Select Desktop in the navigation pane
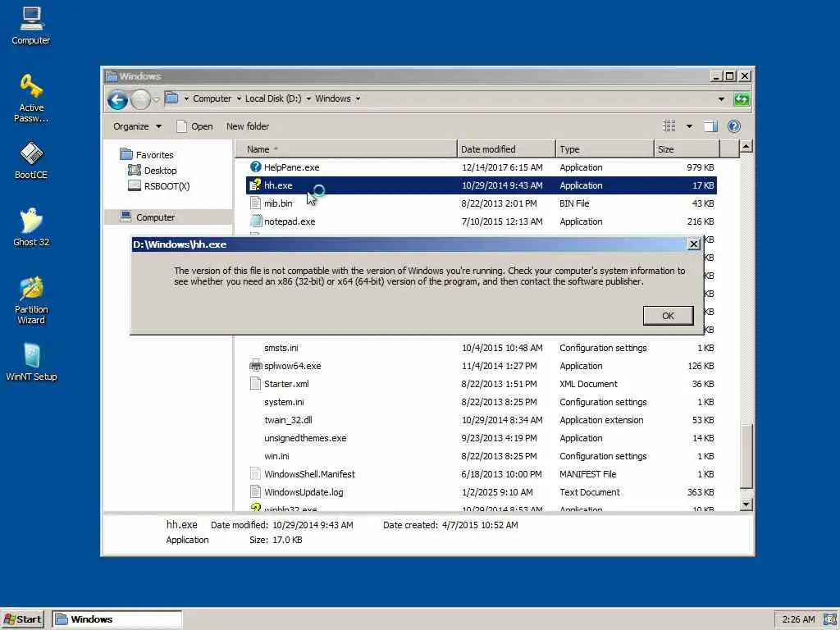Screen dimensions: 840x630 [x=153, y=171]
